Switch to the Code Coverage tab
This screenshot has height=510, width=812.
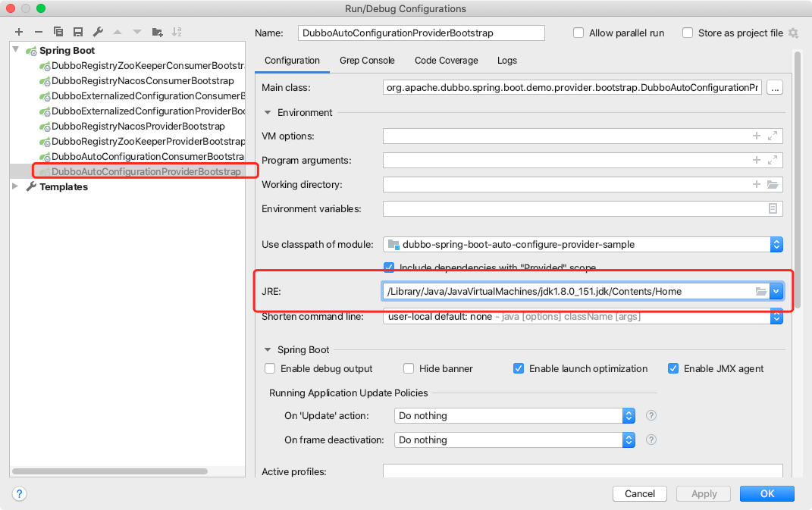[x=446, y=61]
